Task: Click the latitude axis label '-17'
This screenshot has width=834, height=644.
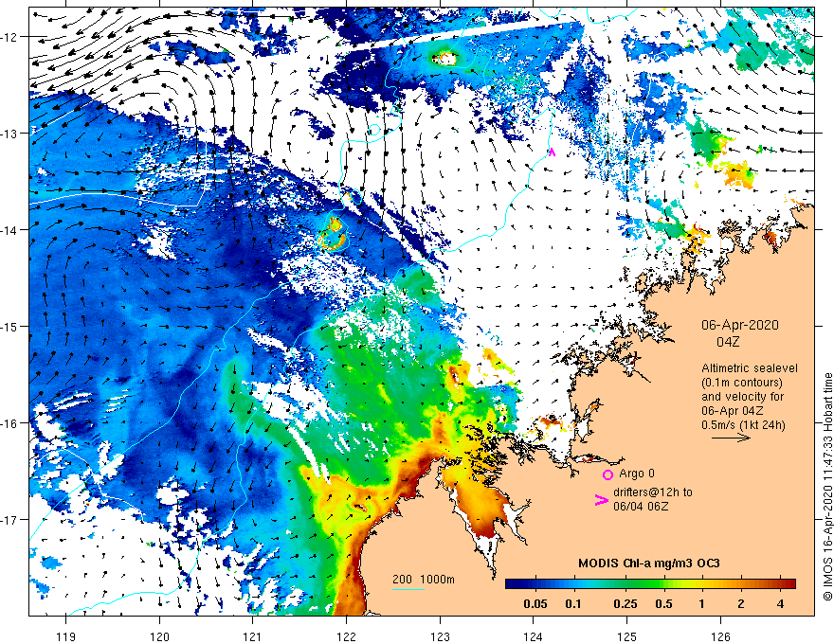Action: (10, 519)
